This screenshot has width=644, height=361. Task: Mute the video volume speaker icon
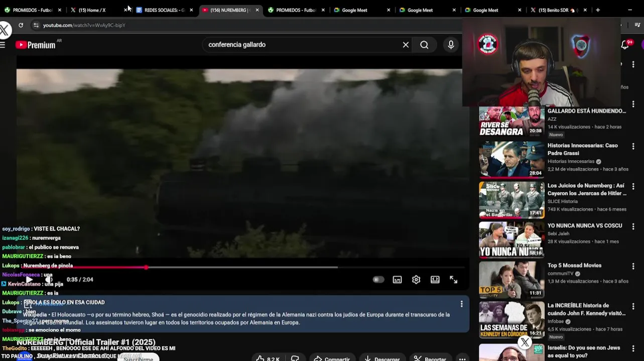click(x=49, y=279)
